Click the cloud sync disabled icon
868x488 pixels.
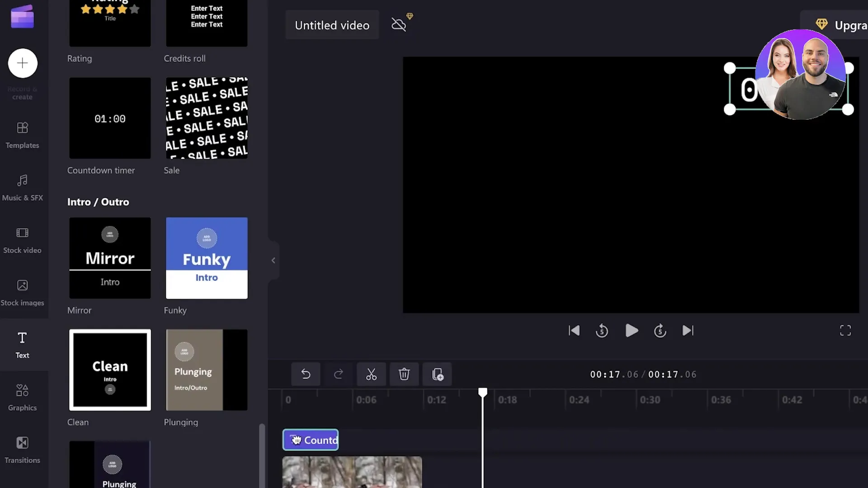(399, 24)
